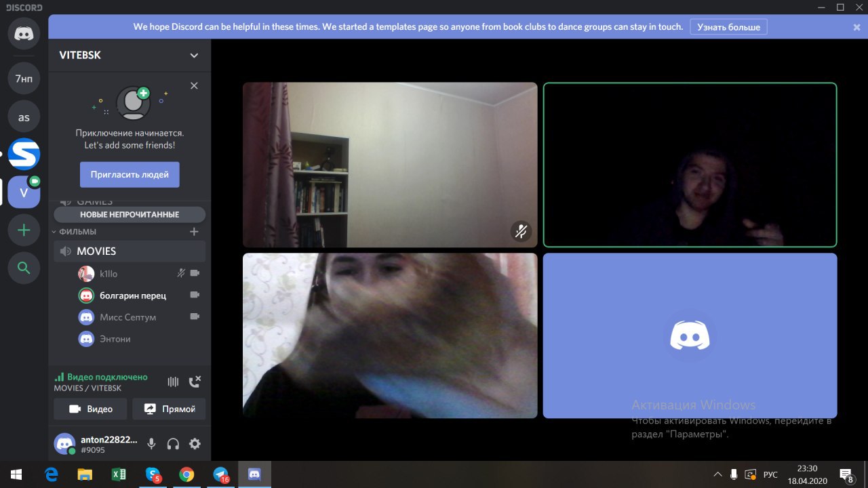
Task: Toggle deafen headphones icon
Action: coord(173,444)
